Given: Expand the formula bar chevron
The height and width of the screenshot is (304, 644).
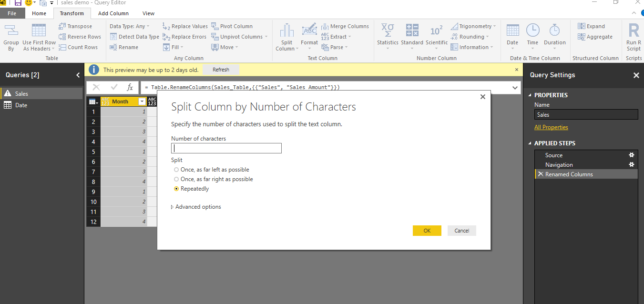Looking at the screenshot, I should click(515, 88).
